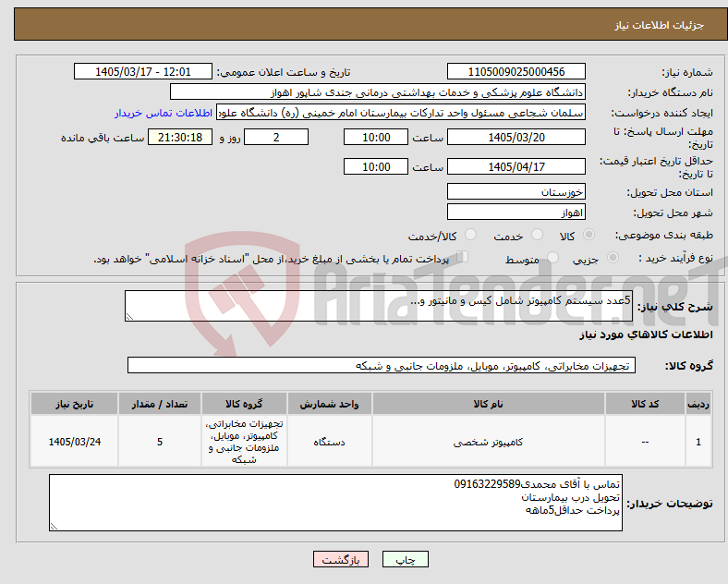Select the کالا/خدمت radio button
The image size is (728, 584).
471,235
